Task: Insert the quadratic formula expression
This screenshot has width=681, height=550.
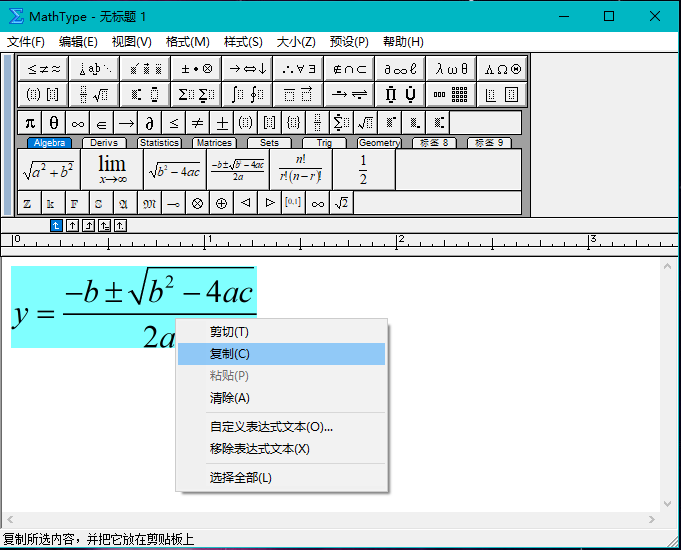Action: tap(238, 169)
